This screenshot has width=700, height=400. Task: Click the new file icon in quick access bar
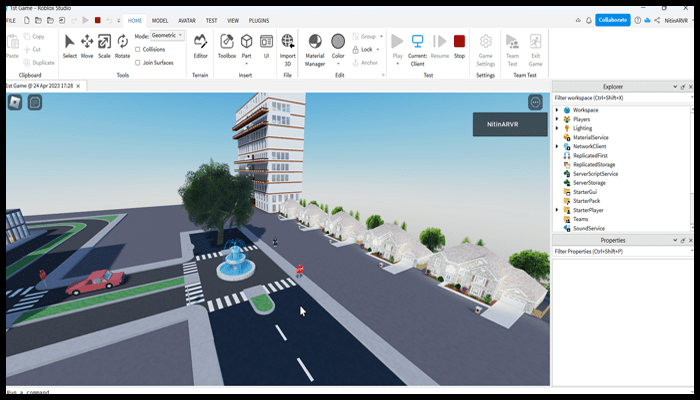pyautogui.click(x=27, y=21)
